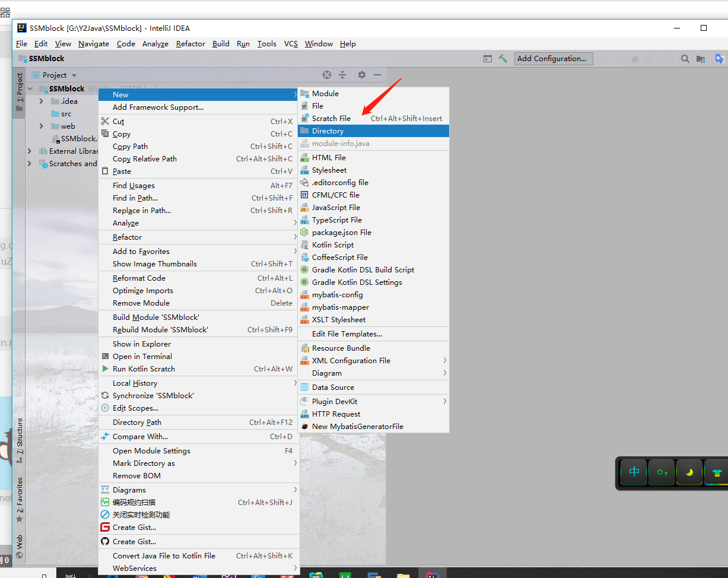Click the package.json File icon
The height and width of the screenshot is (578, 728).
[305, 232]
